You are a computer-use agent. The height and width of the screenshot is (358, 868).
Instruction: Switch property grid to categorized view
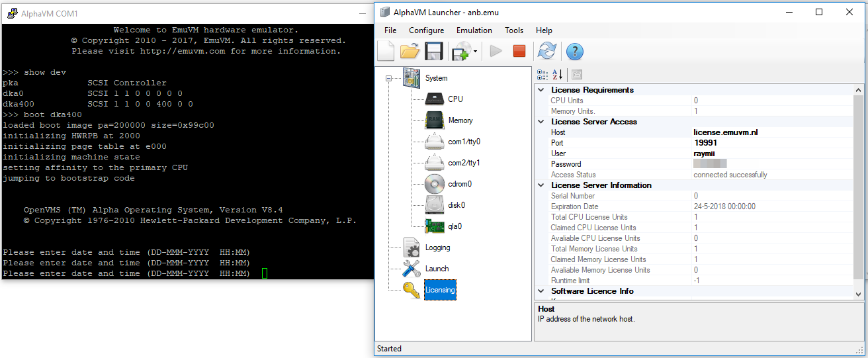point(542,75)
